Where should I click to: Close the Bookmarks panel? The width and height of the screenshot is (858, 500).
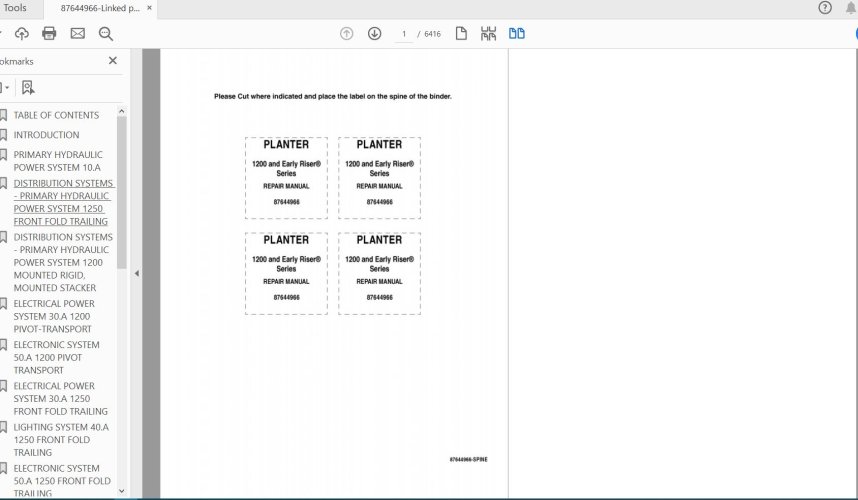(x=113, y=61)
